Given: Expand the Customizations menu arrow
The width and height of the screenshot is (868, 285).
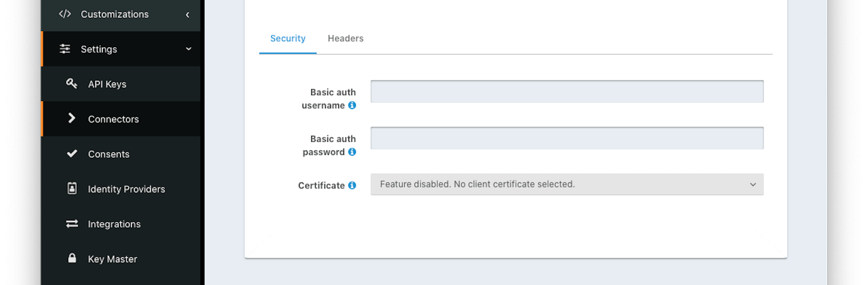Looking at the screenshot, I should pyautogui.click(x=188, y=15).
